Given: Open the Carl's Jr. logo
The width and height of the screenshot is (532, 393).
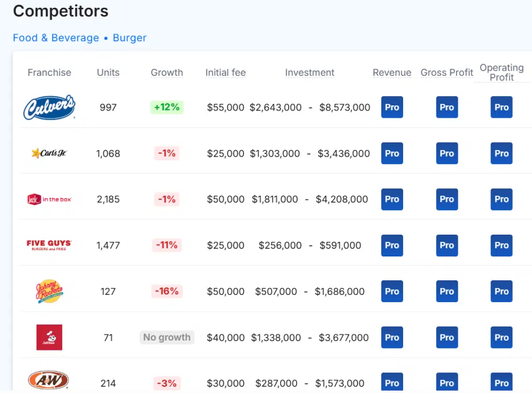Looking at the screenshot, I should (49, 153).
